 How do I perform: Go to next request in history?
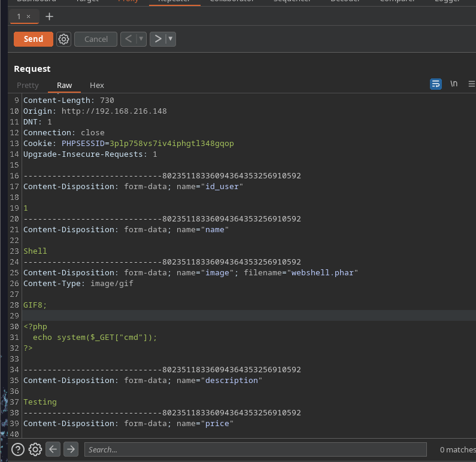pyautogui.click(x=158, y=39)
